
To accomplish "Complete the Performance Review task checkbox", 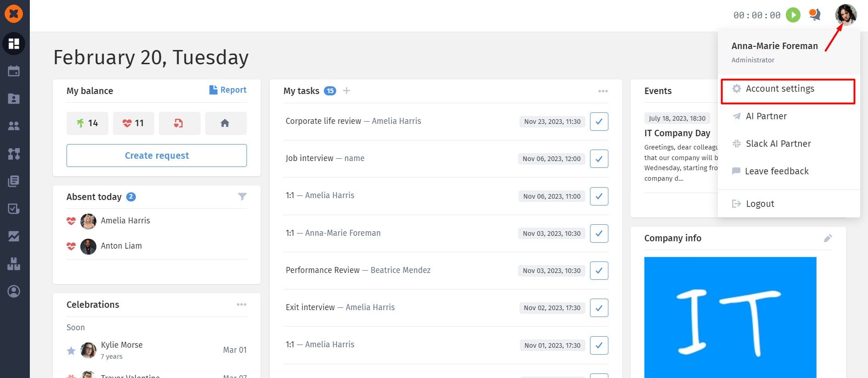I will 599,271.
